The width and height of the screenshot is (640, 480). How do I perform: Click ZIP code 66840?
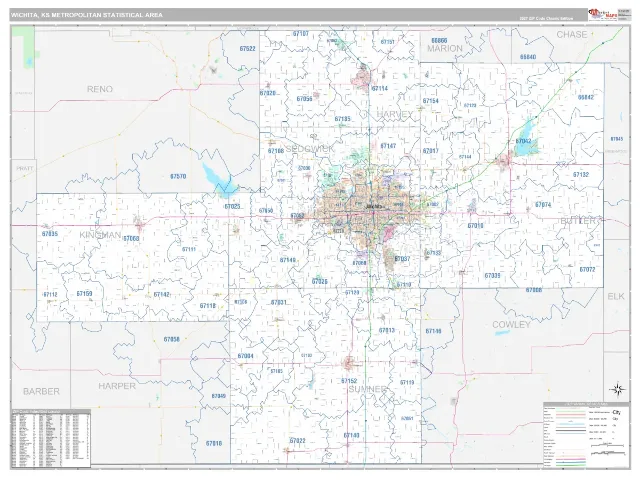tap(528, 57)
